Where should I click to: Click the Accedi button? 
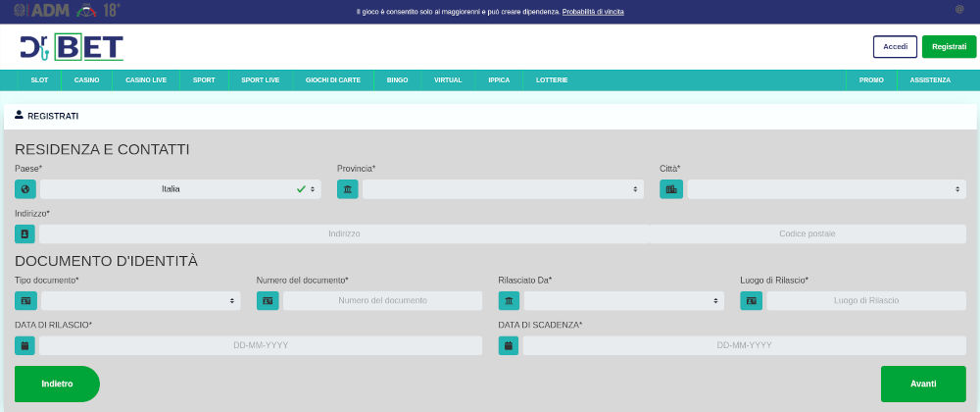[895, 47]
